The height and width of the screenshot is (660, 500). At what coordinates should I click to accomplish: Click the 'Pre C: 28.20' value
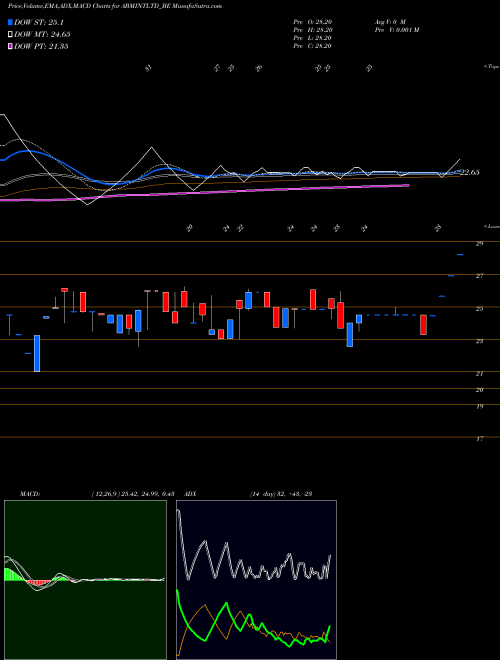tap(312, 46)
